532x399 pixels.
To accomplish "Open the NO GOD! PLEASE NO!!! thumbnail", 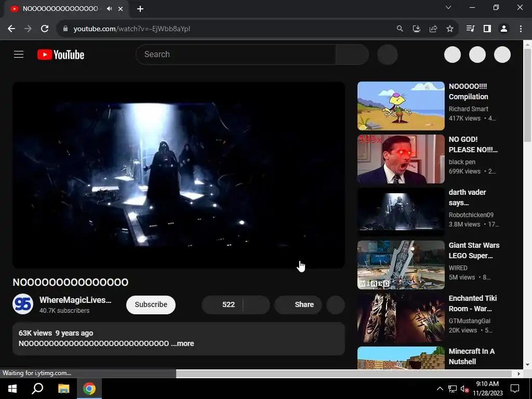I will (x=401, y=159).
